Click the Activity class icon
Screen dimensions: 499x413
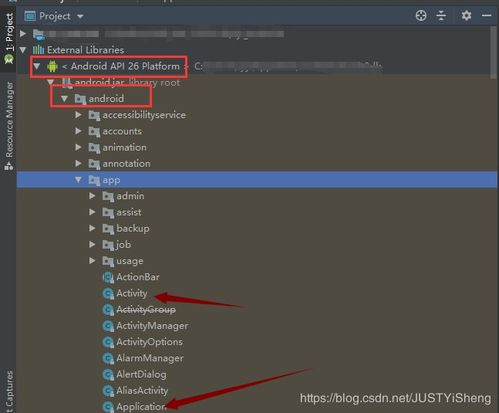point(108,294)
